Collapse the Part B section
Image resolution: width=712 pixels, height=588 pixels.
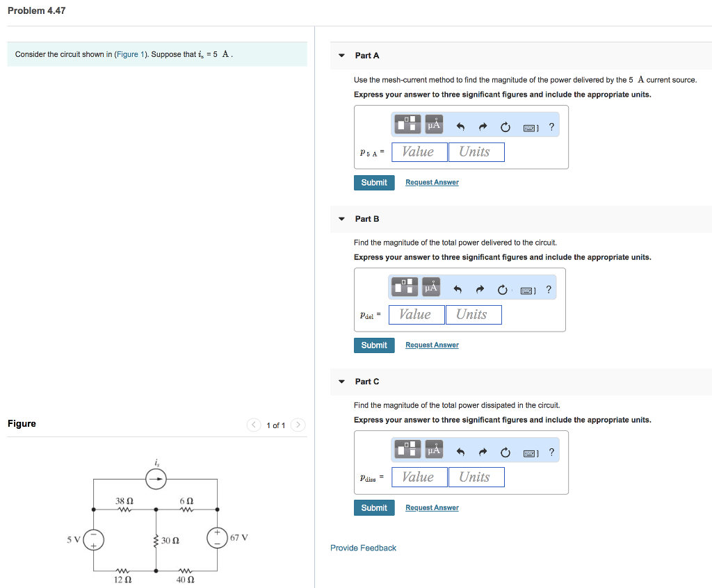click(341, 218)
